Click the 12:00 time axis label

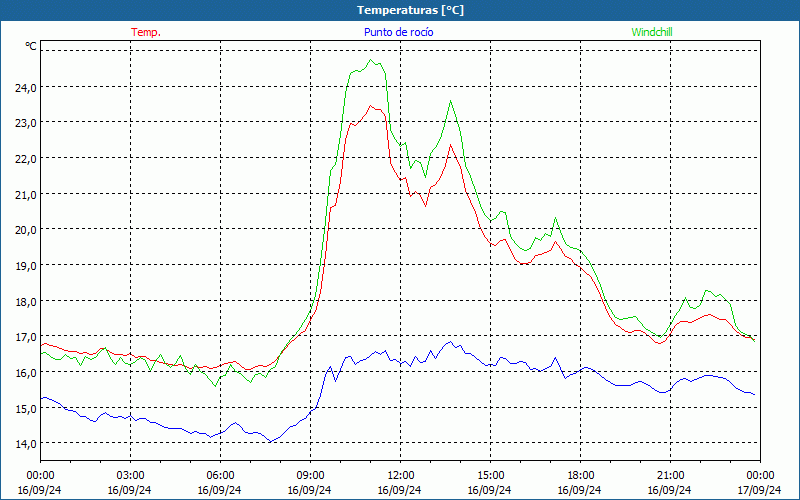401,476
